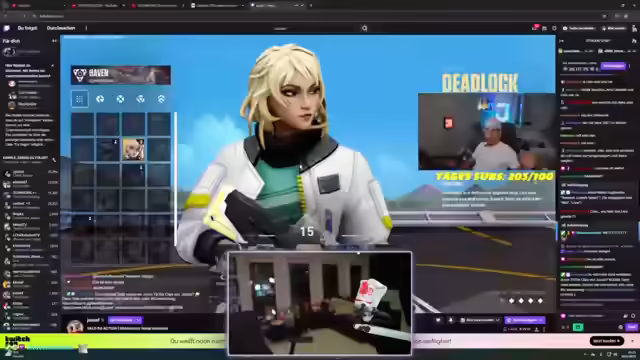Open the chat community users icon
640x360 pixels.
point(633,41)
